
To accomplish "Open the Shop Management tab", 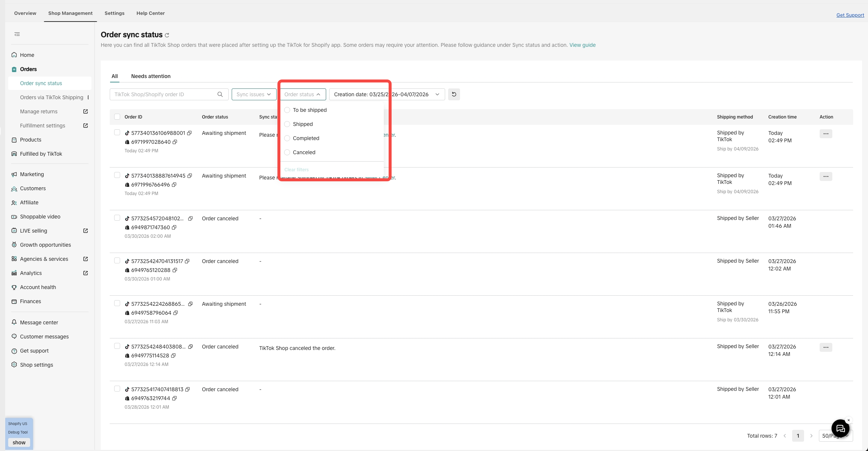I will tap(70, 13).
